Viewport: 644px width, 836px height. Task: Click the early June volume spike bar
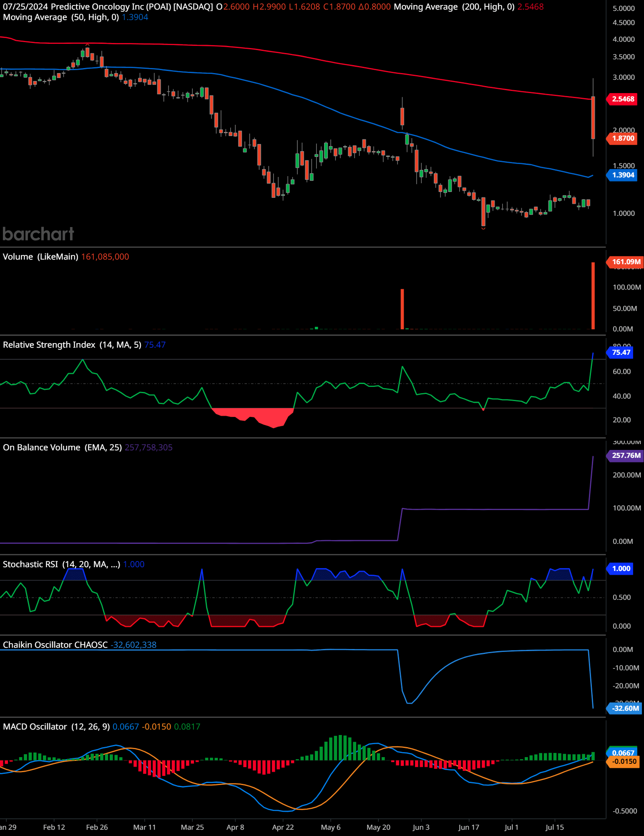pyautogui.click(x=402, y=309)
